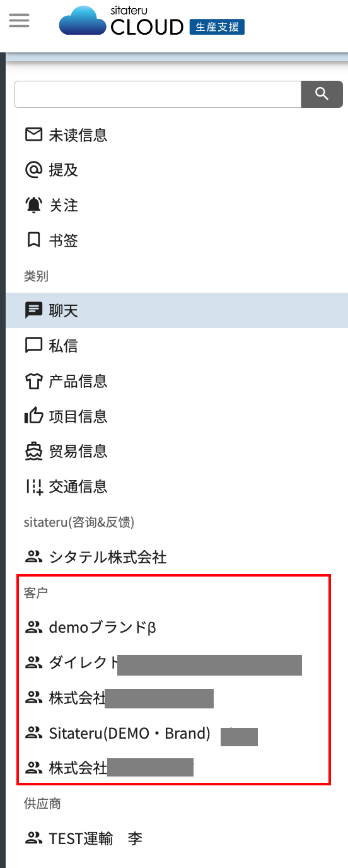Open the ship icon for 贸易信息
The width and height of the screenshot is (348, 868).
(33, 451)
